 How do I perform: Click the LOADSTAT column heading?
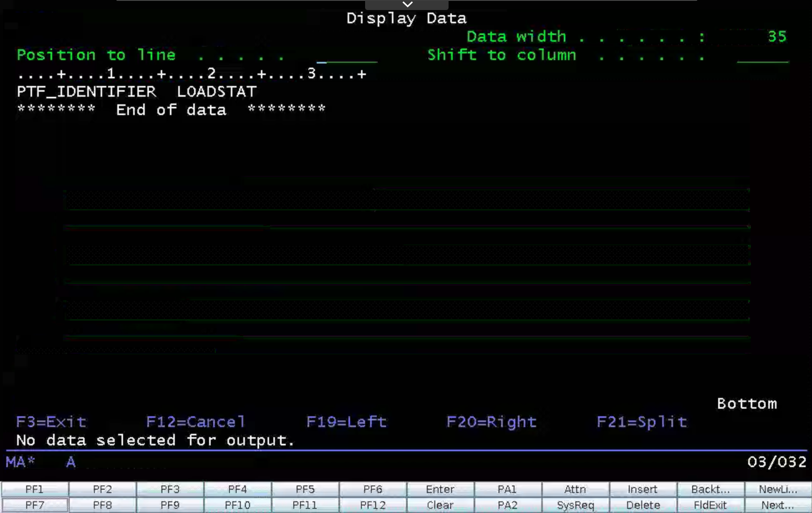pos(217,92)
